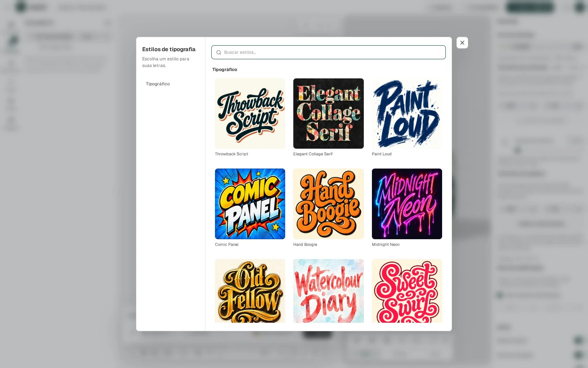Click the 'Tipográfico' section heading

(225, 70)
